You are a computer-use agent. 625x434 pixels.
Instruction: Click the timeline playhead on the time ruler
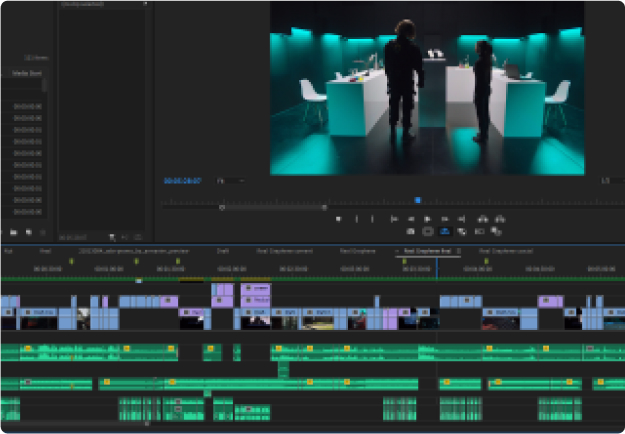436,269
